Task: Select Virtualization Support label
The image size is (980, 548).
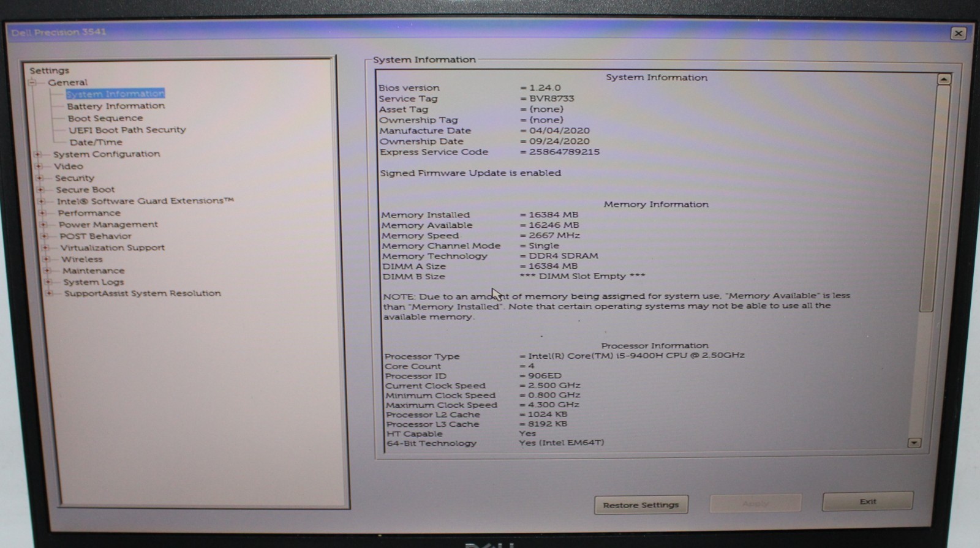Action: 112,248
